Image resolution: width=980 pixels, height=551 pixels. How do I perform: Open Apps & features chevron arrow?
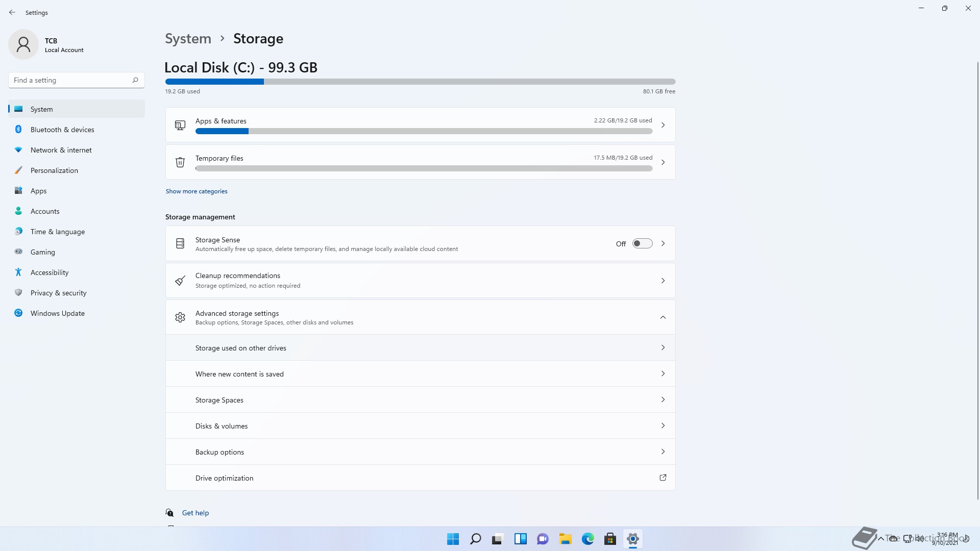pos(663,125)
